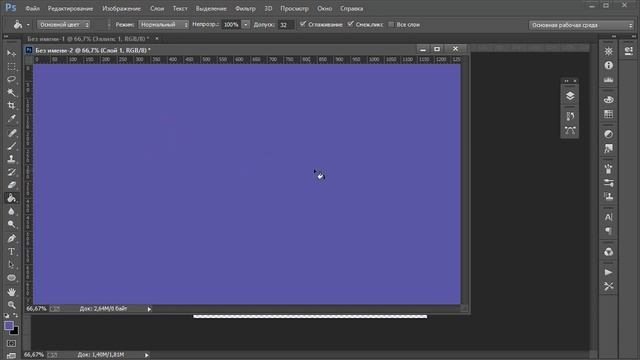Screen dimensions: 640x360
Task: Open the Info panel icon
Action: tap(608, 65)
